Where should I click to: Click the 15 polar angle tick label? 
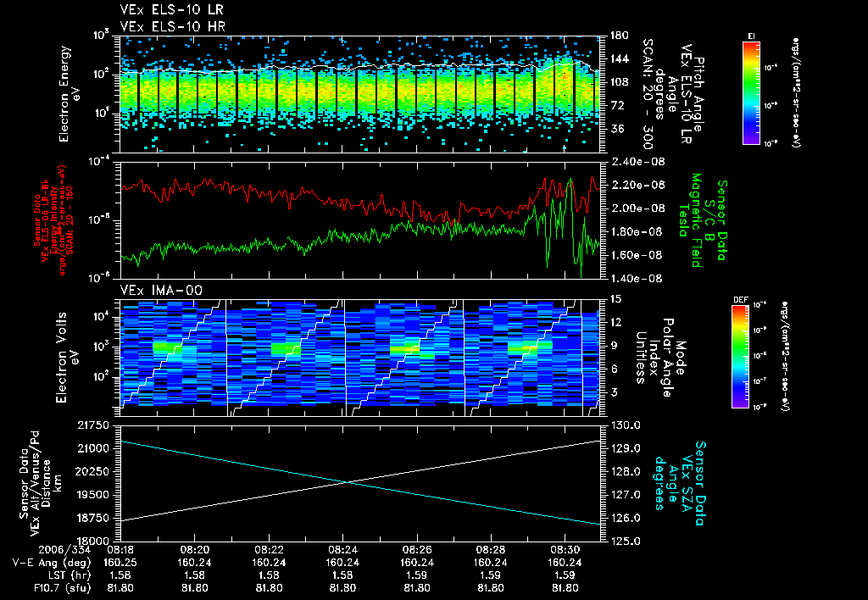click(x=615, y=299)
